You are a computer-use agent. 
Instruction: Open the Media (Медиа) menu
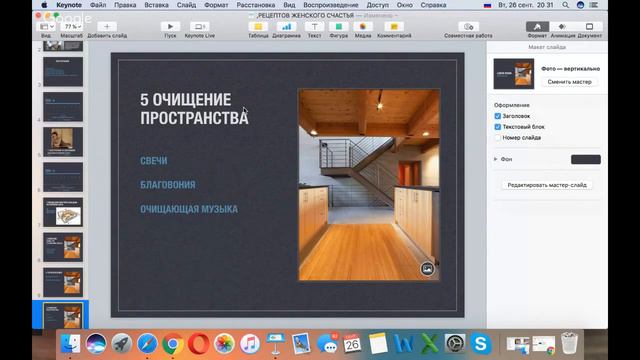click(x=363, y=27)
